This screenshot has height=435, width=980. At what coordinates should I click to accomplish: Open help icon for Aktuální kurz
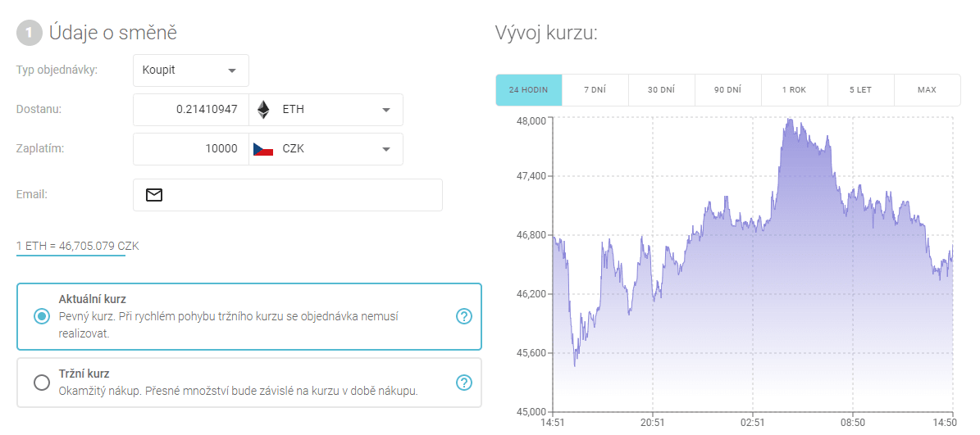point(463,316)
